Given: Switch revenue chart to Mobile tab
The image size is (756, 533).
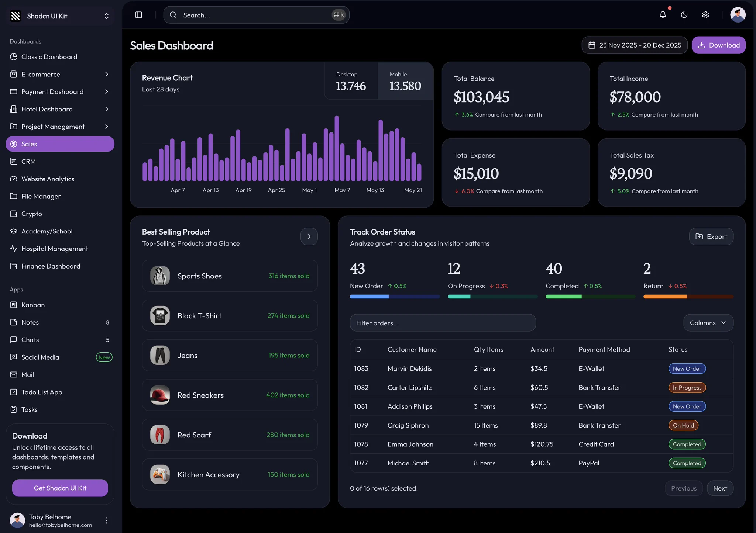Looking at the screenshot, I should tap(405, 81).
